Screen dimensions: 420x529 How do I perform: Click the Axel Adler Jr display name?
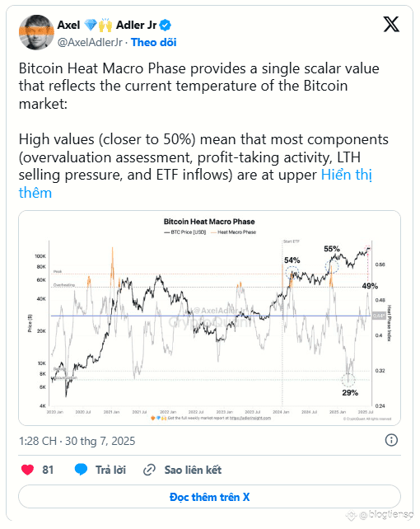107,25
